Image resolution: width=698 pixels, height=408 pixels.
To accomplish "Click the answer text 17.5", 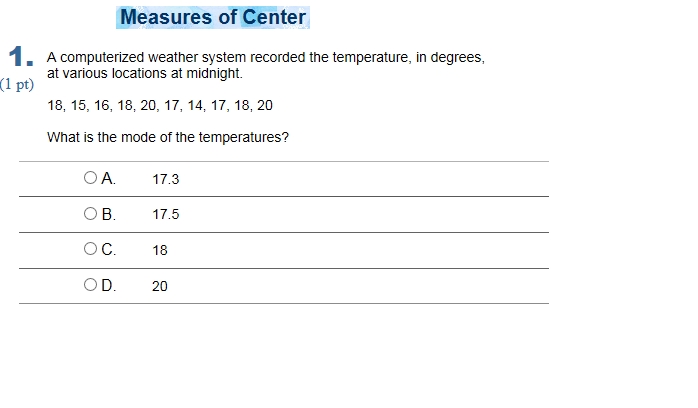I will click(x=166, y=214).
